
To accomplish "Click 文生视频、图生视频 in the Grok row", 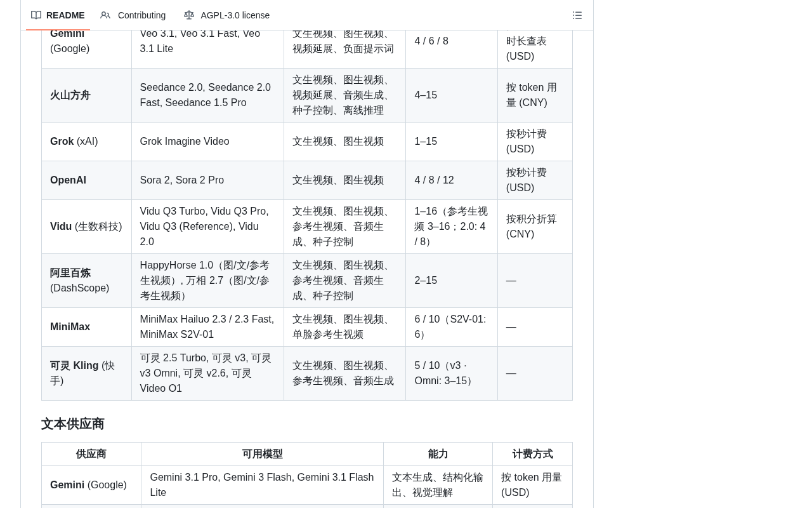I will pyautogui.click(x=344, y=142).
